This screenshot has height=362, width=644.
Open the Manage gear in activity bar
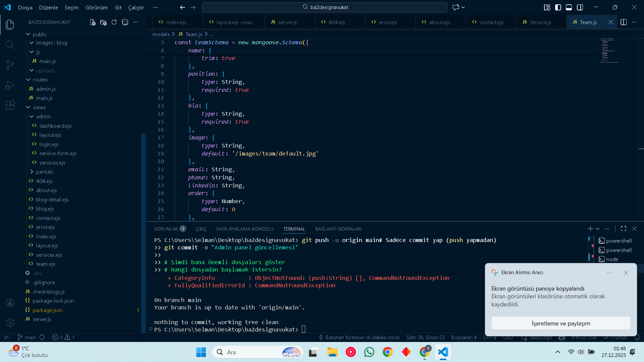click(10, 323)
